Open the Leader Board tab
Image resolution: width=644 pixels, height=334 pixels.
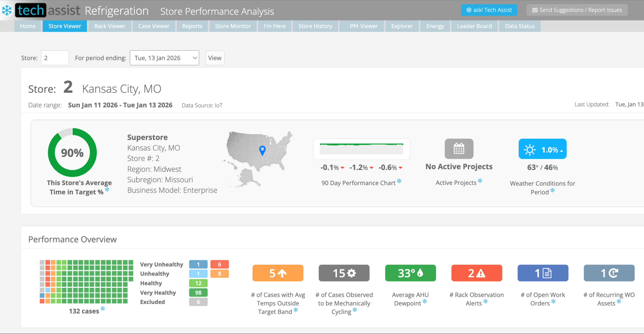[x=474, y=26]
